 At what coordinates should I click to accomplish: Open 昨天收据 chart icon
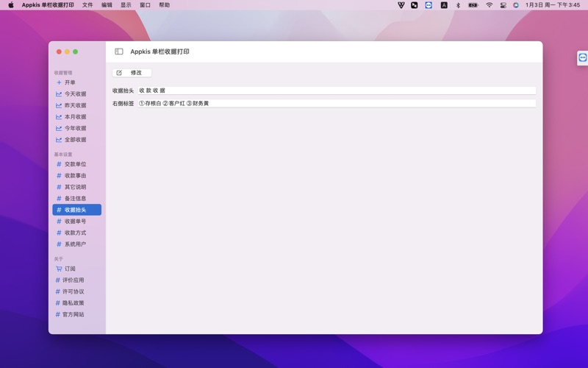coord(59,105)
